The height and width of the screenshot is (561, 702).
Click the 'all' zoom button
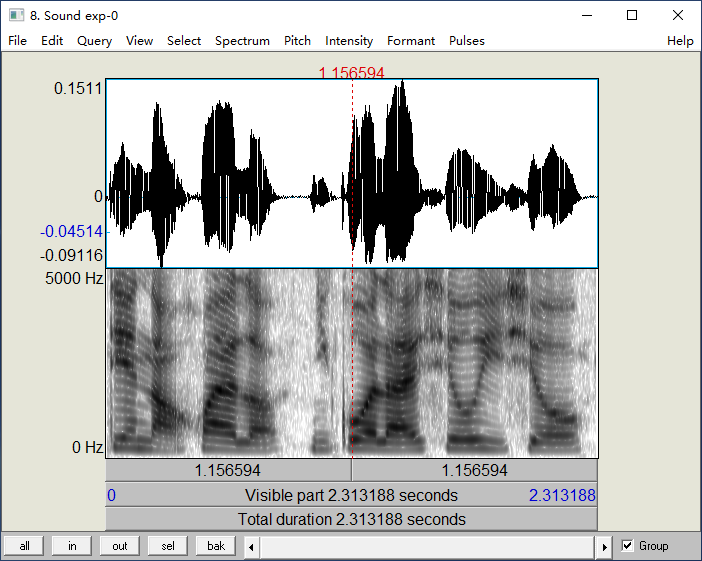pyautogui.click(x=24, y=546)
